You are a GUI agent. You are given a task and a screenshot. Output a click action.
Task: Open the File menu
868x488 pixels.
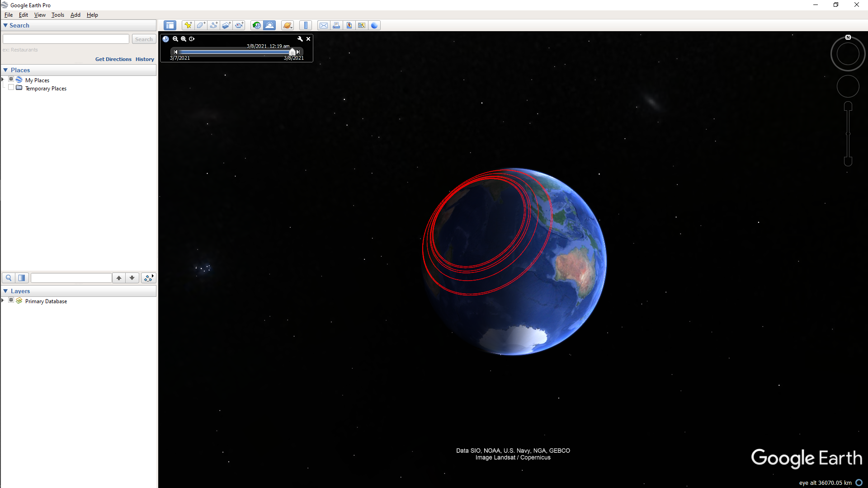[9, 15]
